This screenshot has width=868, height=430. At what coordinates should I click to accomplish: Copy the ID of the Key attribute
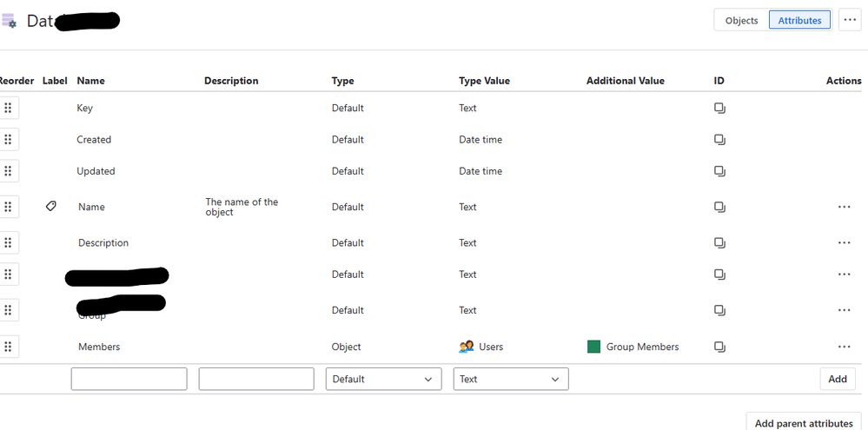click(x=719, y=109)
